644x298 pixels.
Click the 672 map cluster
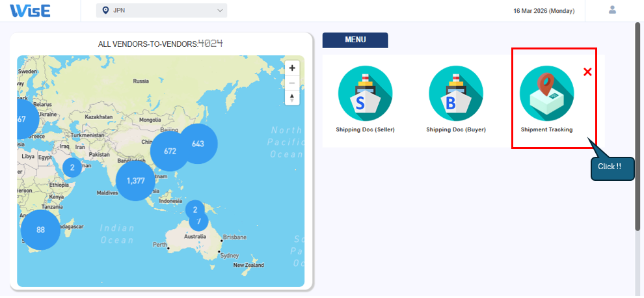pyautogui.click(x=170, y=151)
